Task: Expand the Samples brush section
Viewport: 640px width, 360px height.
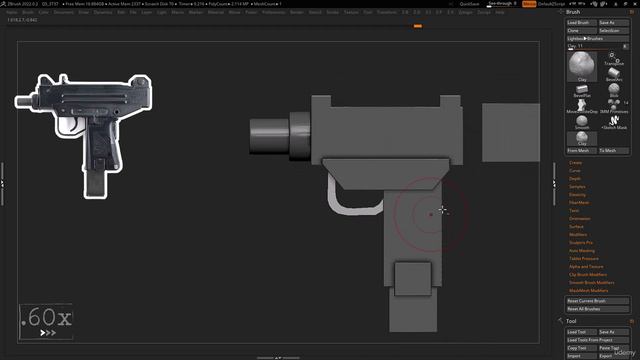Action: coord(577,187)
